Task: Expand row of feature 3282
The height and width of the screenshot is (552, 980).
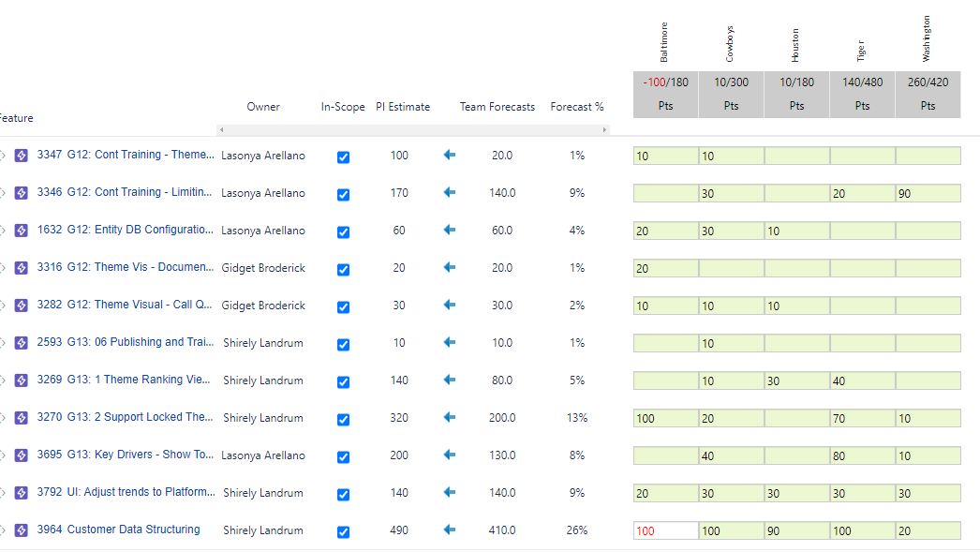Action: pos(3,306)
